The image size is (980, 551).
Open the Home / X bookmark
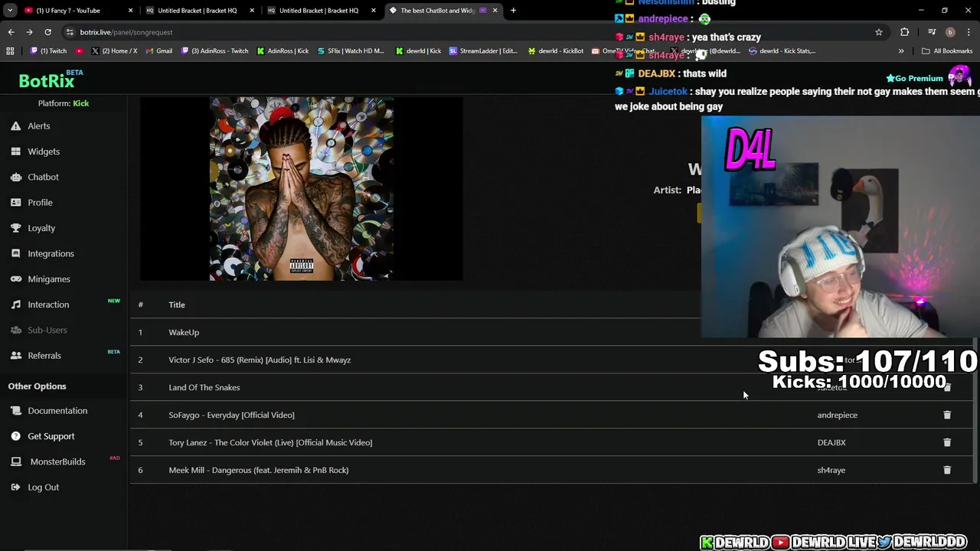click(114, 51)
